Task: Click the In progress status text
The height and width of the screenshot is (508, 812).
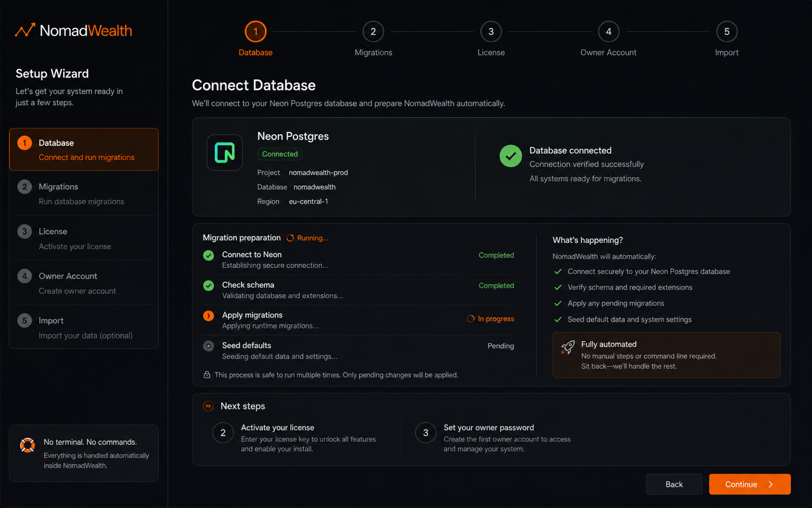Action: (496, 319)
